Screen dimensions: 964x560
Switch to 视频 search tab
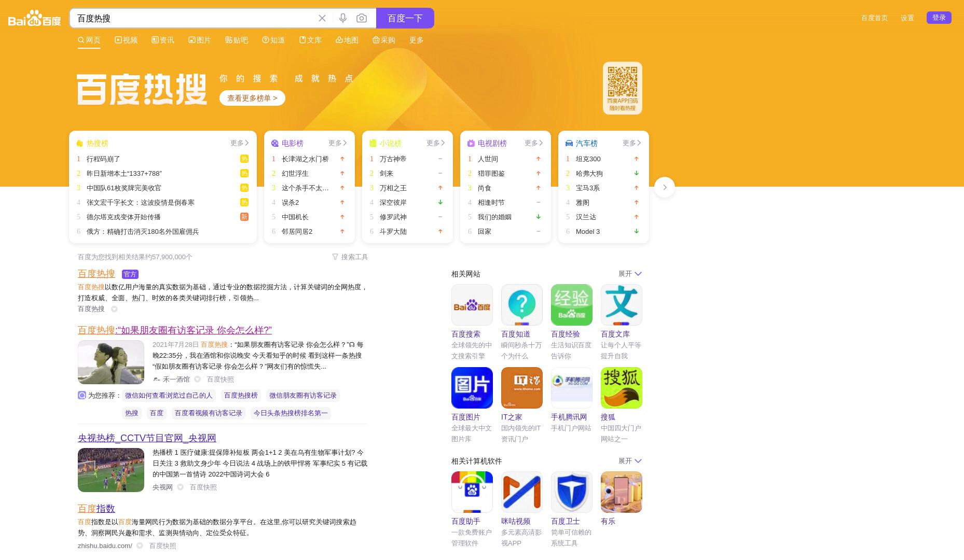point(126,40)
